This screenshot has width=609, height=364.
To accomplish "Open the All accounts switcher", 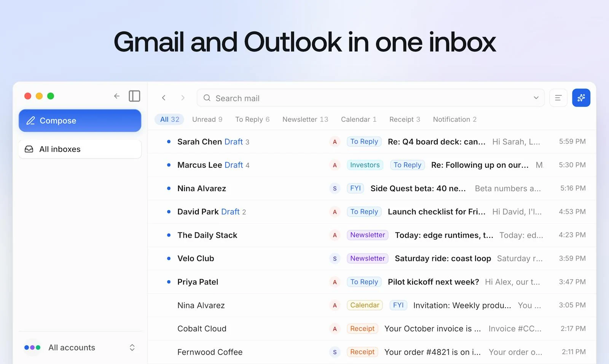I will click(x=80, y=348).
